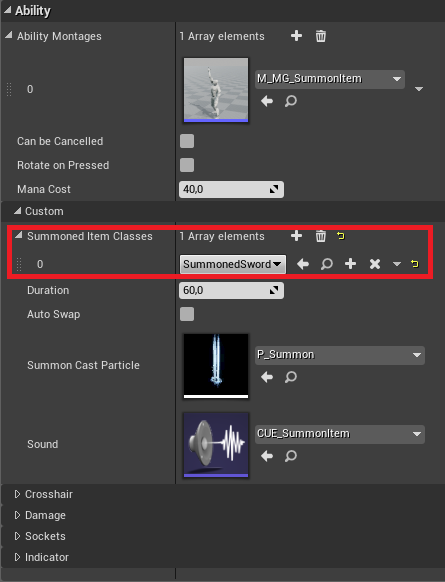The width and height of the screenshot is (445, 582).
Task: Open the CUE_SummonItem sound dropdown
Action: 340,434
